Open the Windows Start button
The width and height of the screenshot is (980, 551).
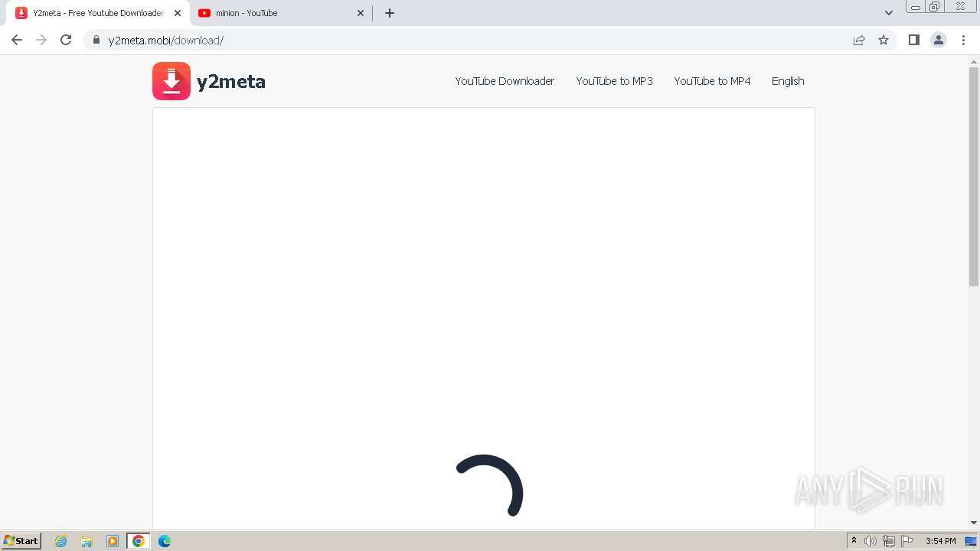(x=21, y=541)
